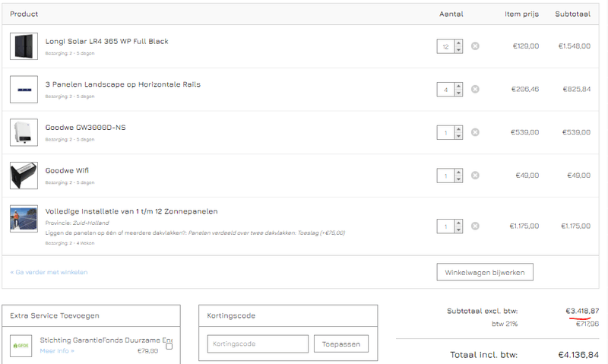Open the Longi Solar LR4 365 WP product link

(x=106, y=41)
